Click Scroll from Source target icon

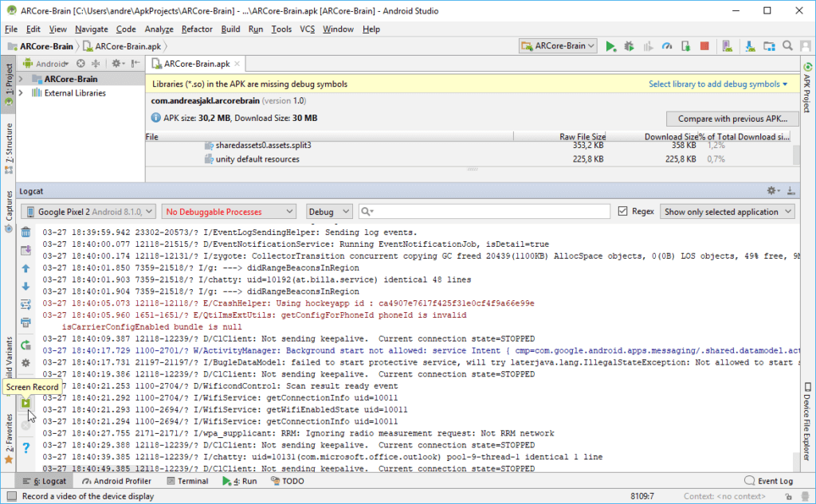[80, 64]
